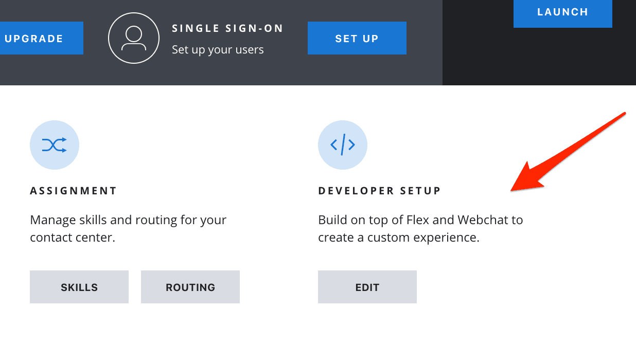Screen dimensions: 636x364
Task: Open ROUTING under Assignment
Action: pos(190,287)
